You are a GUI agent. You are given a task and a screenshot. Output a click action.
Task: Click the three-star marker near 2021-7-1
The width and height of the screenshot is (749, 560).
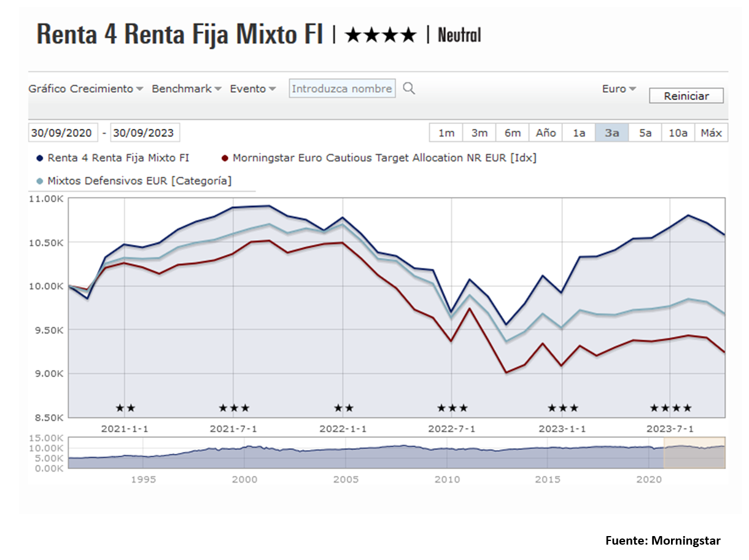click(x=234, y=408)
